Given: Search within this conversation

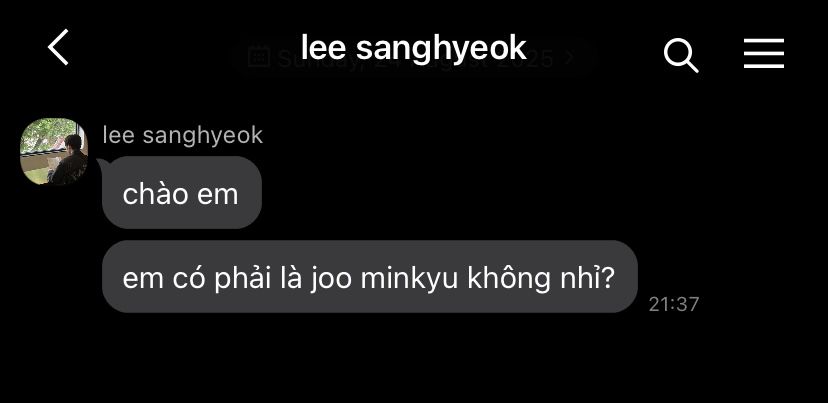Looking at the screenshot, I should 681,55.
